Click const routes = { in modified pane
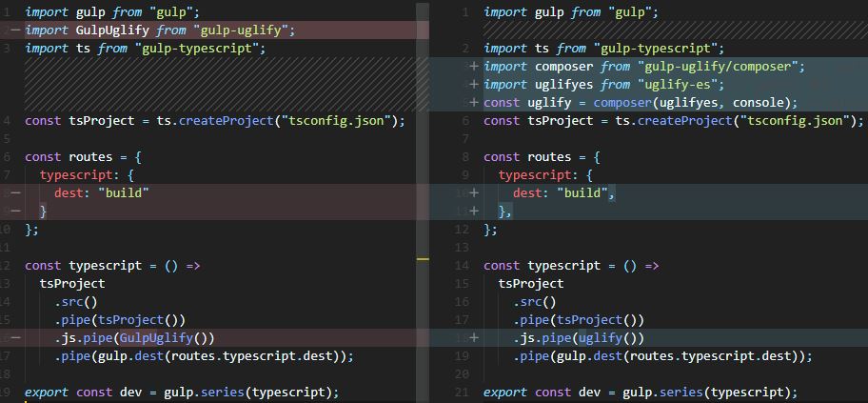This screenshot has width=868, height=403. [x=542, y=157]
